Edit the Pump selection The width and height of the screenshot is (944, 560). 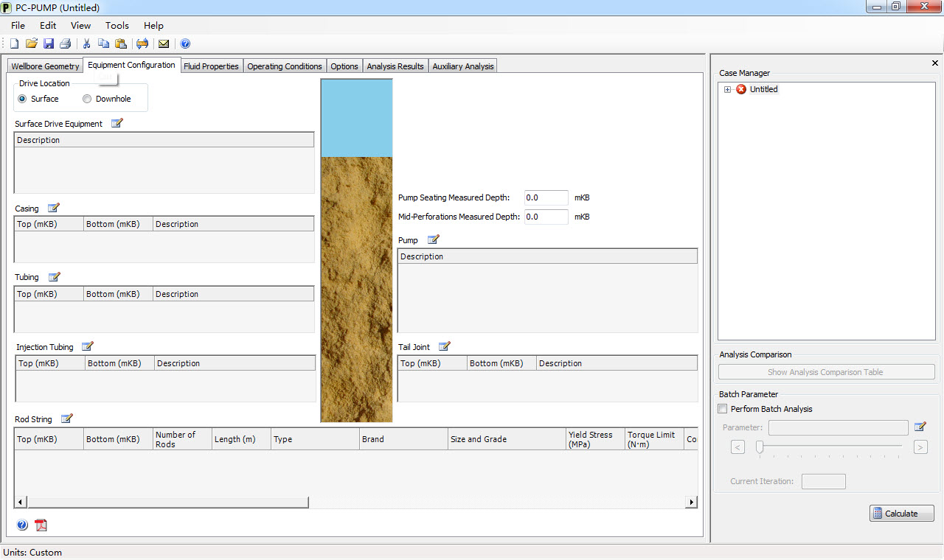coord(434,239)
